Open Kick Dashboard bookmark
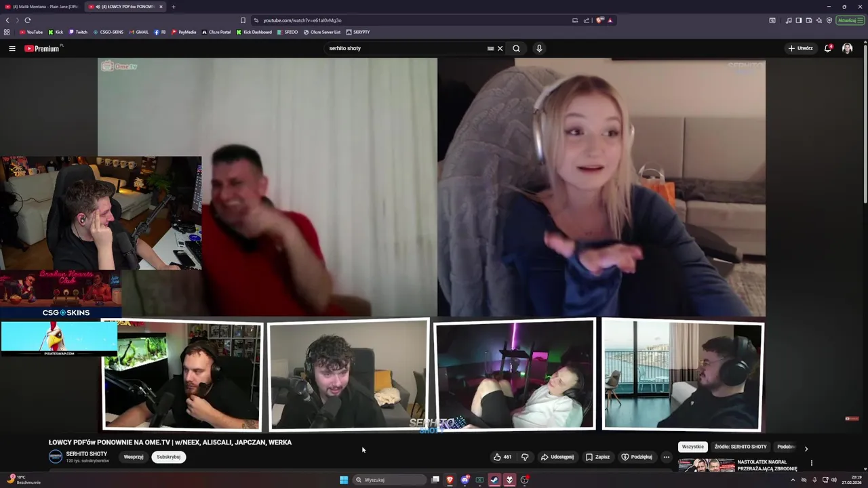The width and height of the screenshot is (868, 488). tap(254, 32)
